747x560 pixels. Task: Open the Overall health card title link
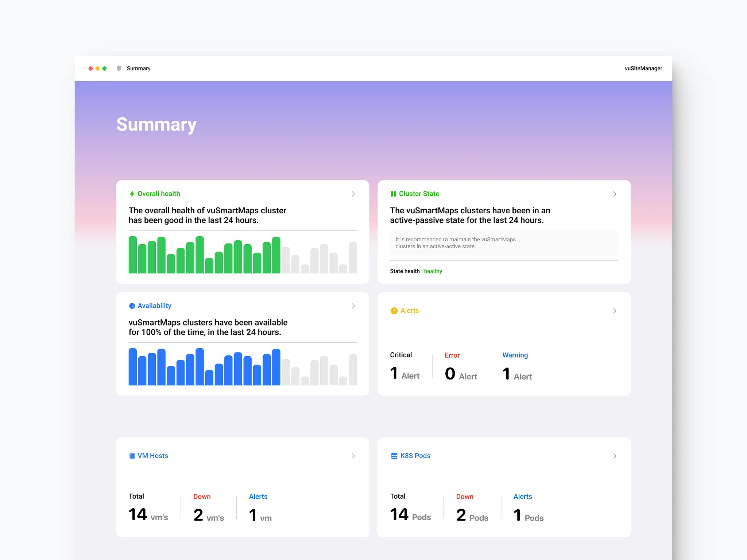pyautogui.click(x=159, y=194)
